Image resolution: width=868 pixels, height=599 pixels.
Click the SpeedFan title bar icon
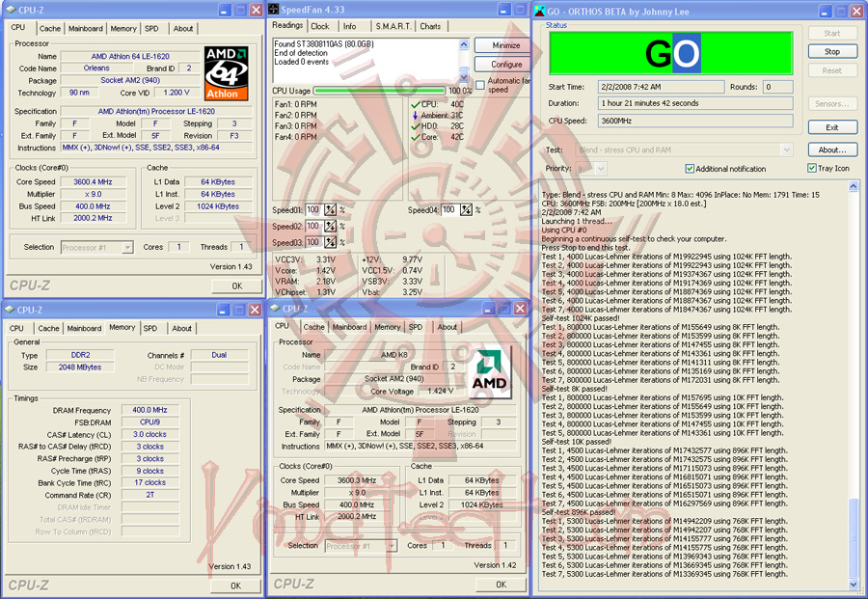click(x=274, y=10)
